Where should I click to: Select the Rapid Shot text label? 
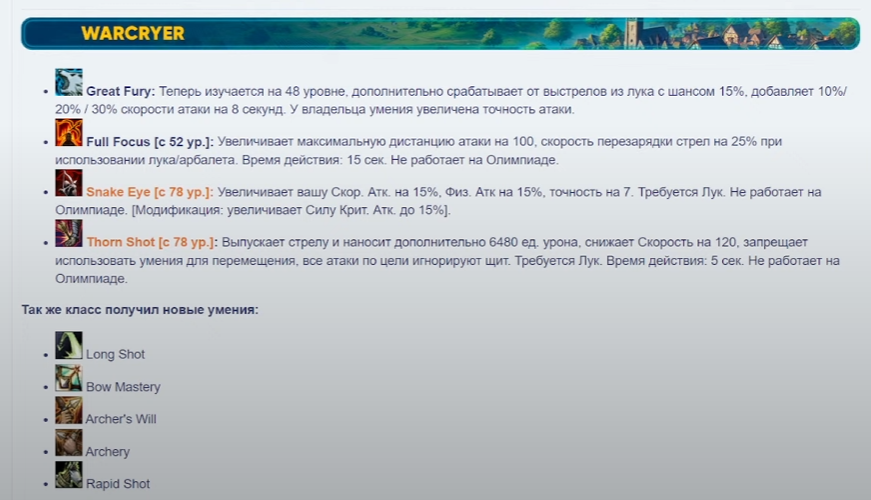117,484
